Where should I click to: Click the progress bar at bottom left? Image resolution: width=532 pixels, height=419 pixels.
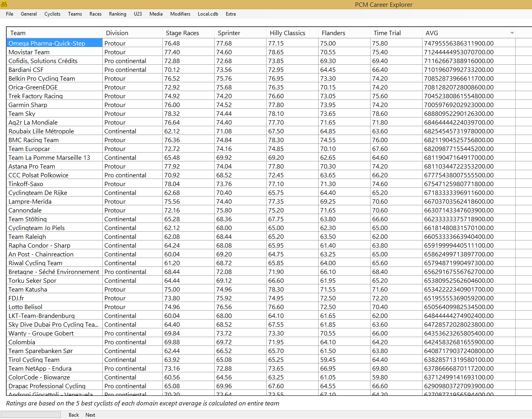point(31,415)
